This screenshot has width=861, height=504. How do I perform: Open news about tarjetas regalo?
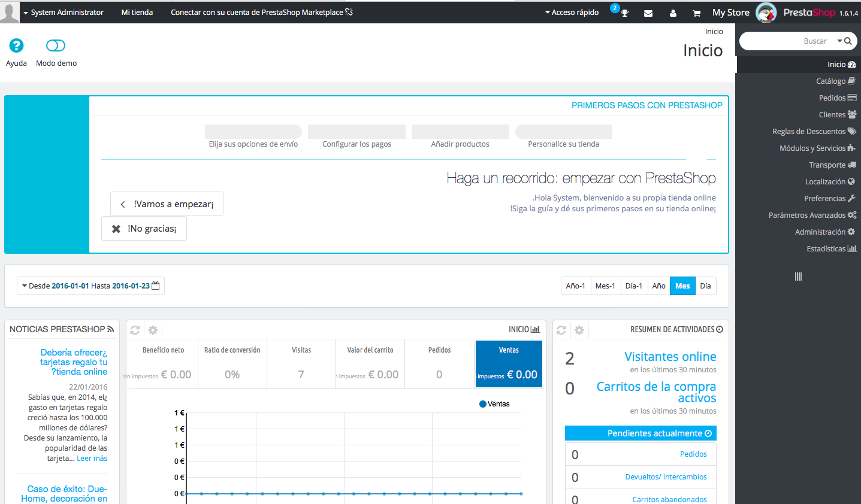coord(74,362)
